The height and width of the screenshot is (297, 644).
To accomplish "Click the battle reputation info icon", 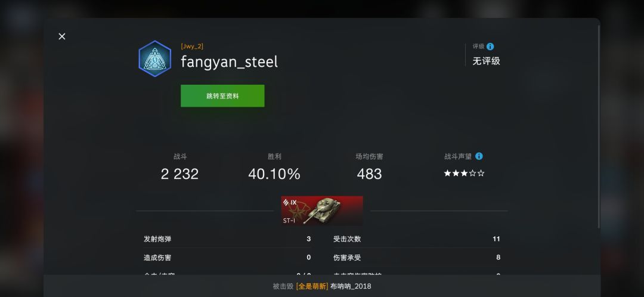I will (x=479, y=156).
